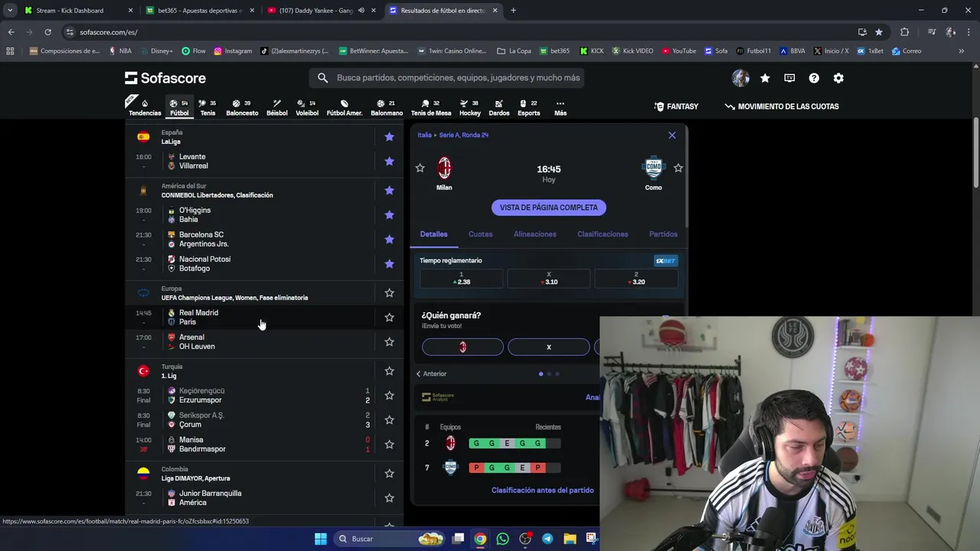980x551 pixels.
Task: Click the Windows Start button
Action: 321,539
